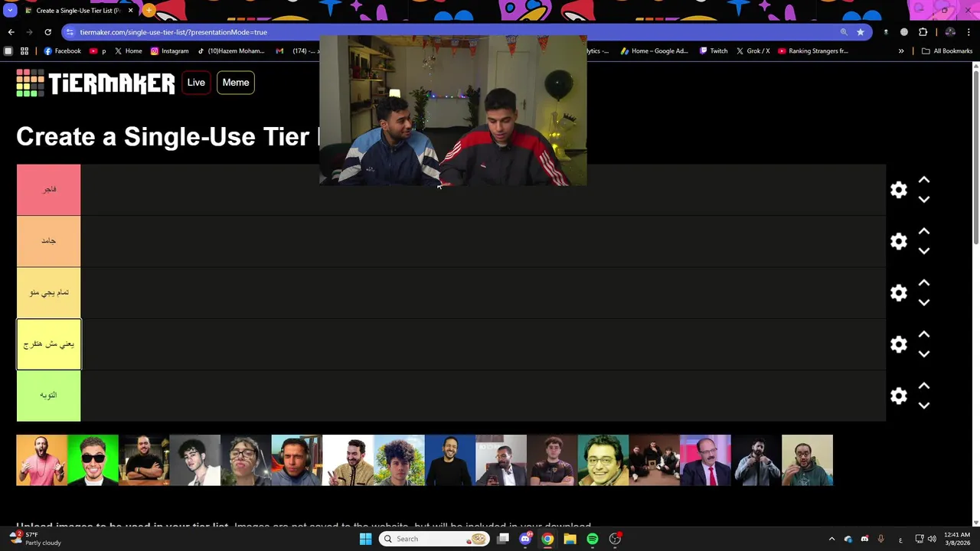Select the man in red tie thumbnail

pos(705,460)
